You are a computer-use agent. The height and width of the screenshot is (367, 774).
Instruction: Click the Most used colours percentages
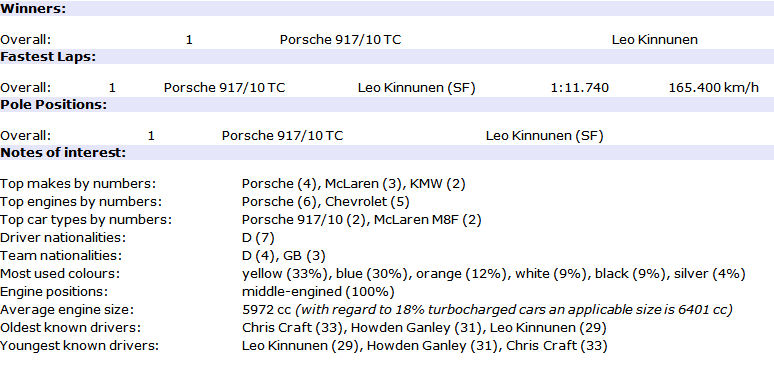[x=494, y=274]
